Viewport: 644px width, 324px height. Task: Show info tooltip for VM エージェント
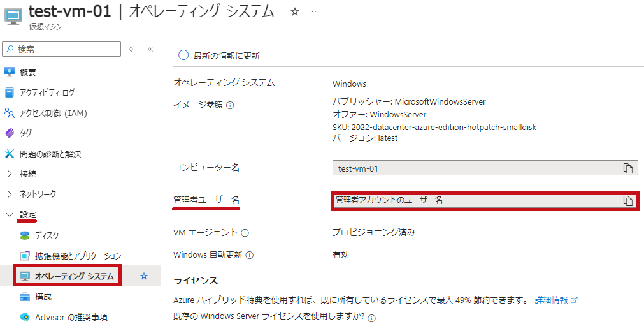click(x=245, y=233)
